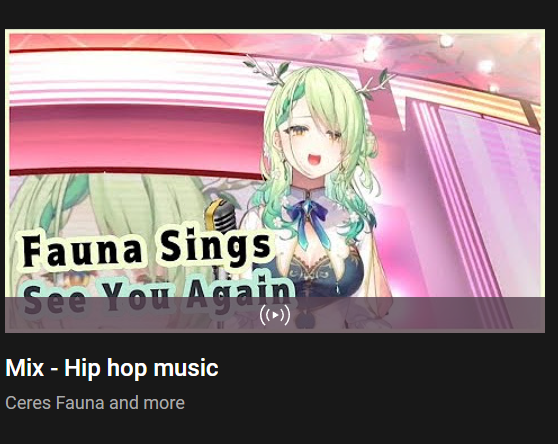The height and width of the screenshot is (444, 558).
Task: Click the antler branch on character's head
Action: click(x=268, y=70)
